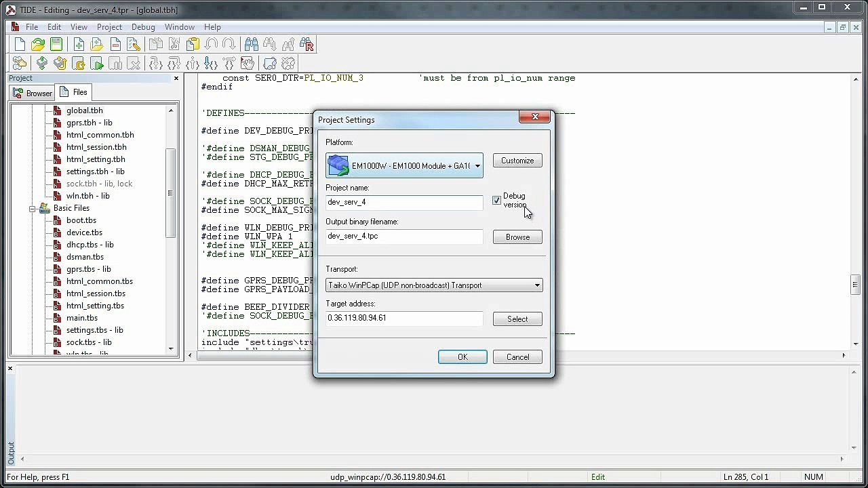Viewport: 868px width, 488px height.
Task: Click the Add New File icon
Action: (79, 45)
